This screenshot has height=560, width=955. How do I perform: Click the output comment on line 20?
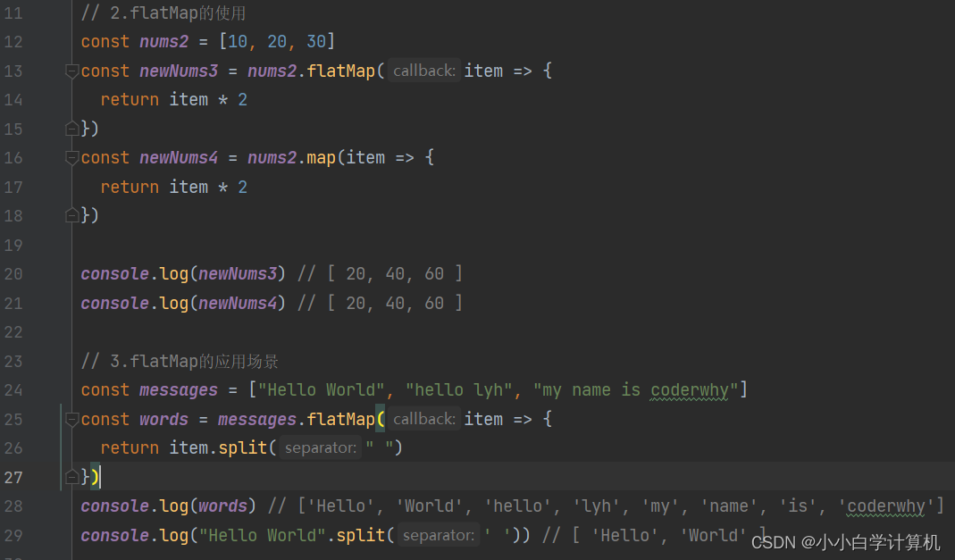[380, 274]
